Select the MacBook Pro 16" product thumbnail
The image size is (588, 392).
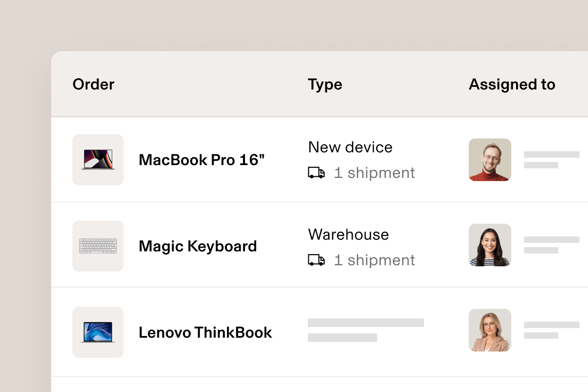click(98, 160)
